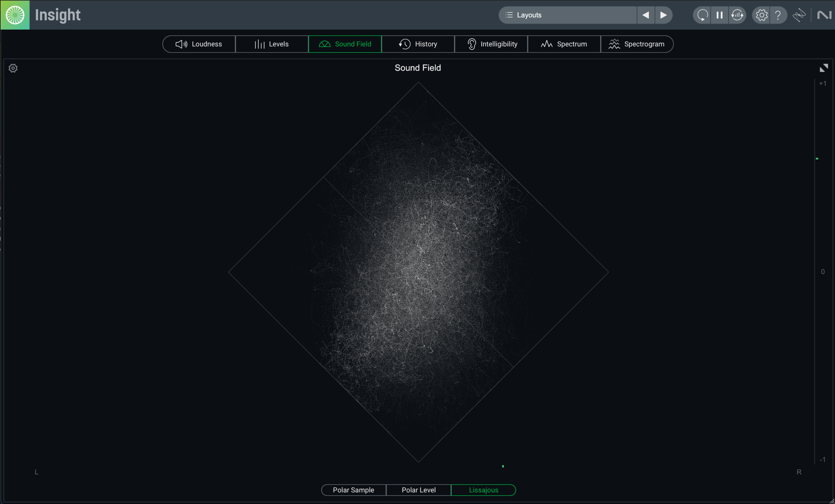Click the Lissajous vectorscope diamond display

pos(418,272)
